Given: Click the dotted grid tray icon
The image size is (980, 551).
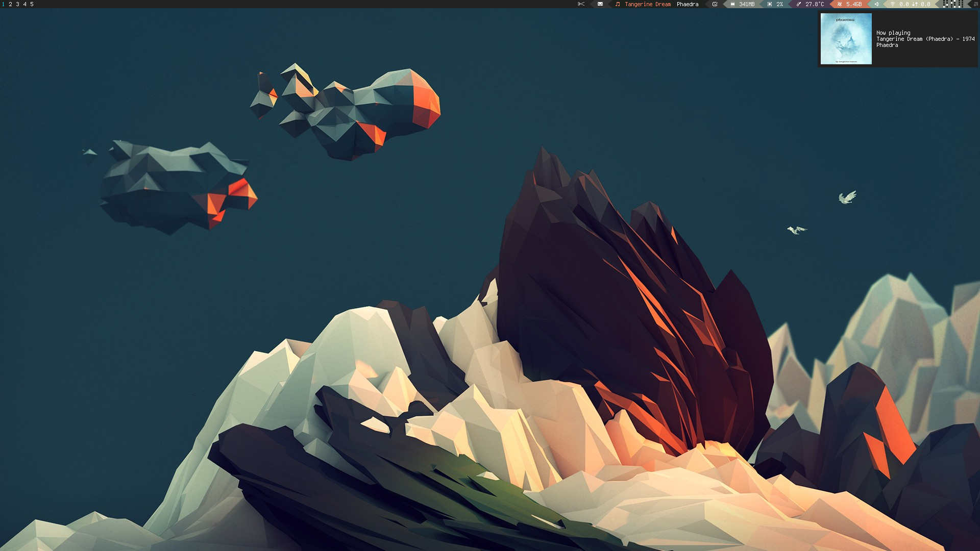Looking at the screenshot, I should [952, 4].
